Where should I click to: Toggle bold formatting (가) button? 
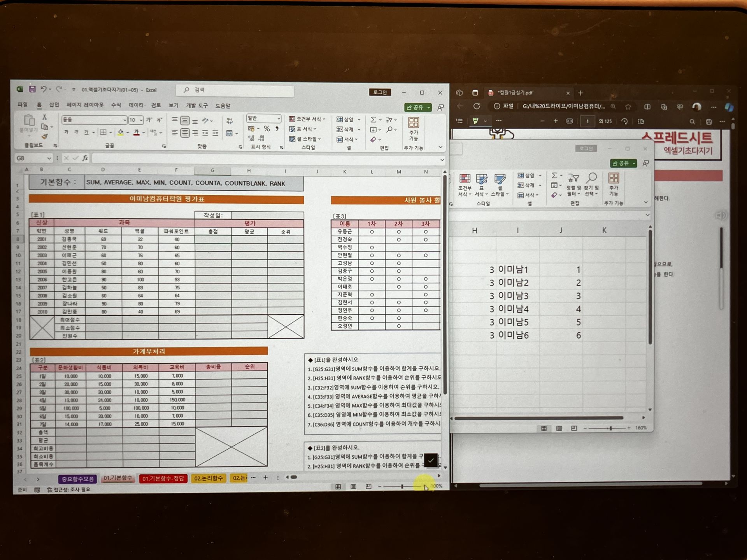tap(66, 133)
